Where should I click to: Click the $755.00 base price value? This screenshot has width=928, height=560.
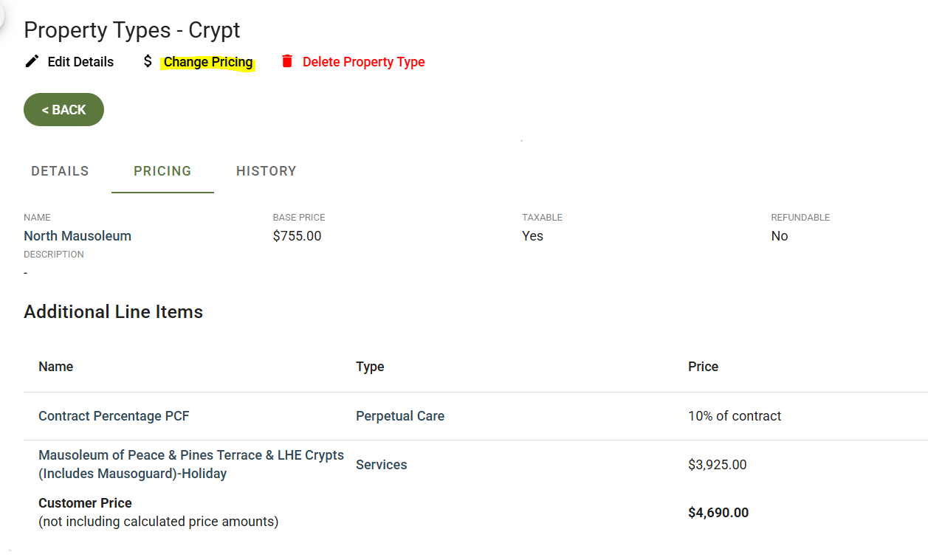(297, 236)
